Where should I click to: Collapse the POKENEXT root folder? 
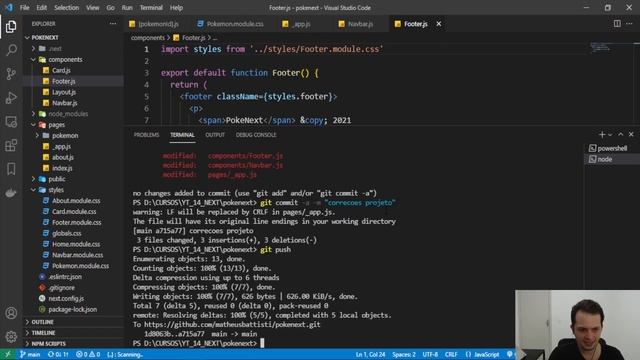[x=27, y=38]
